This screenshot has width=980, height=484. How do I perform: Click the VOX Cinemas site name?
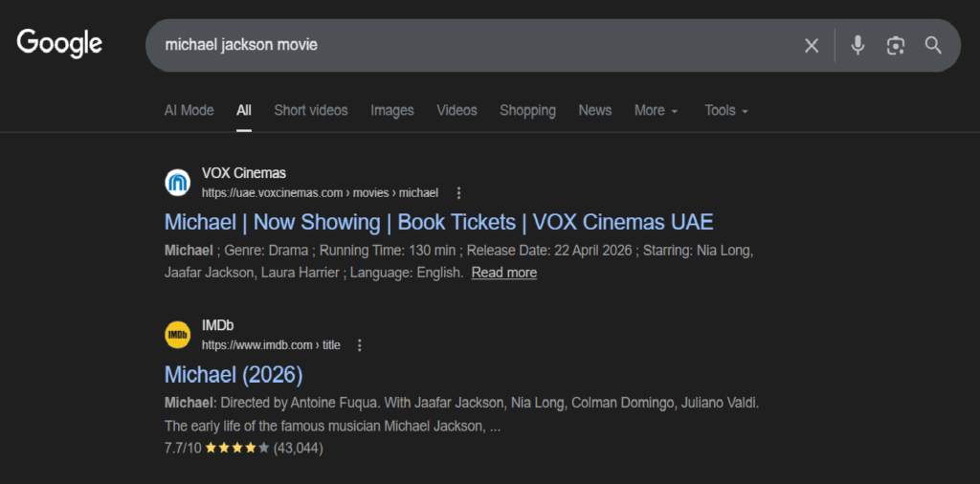pyautogui.click(x=244, y=173)
